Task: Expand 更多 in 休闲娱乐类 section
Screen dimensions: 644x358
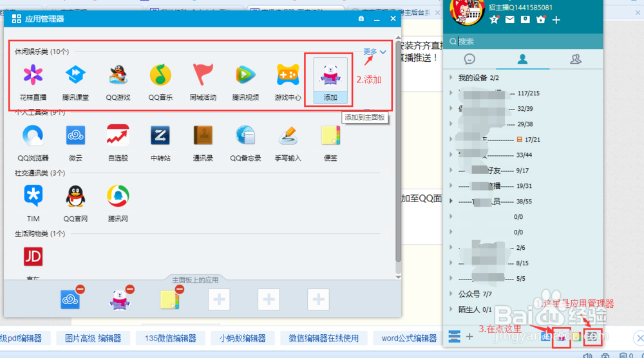Action: point(375,52)
